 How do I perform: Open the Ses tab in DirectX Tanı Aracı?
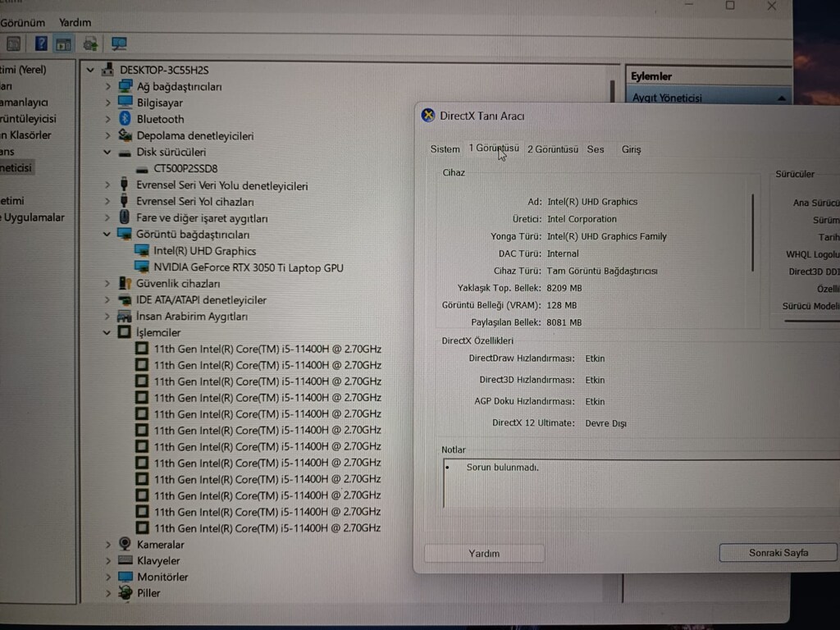coord(596,149)
